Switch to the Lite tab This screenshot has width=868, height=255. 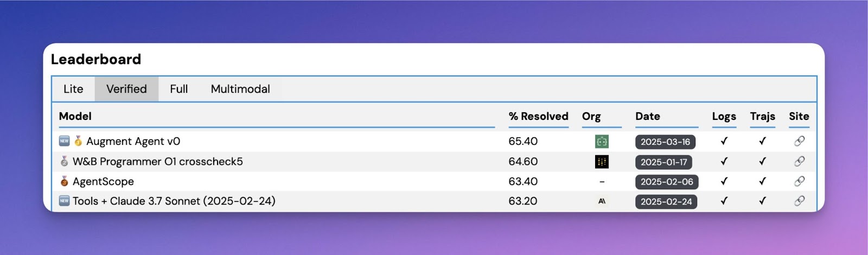coord(73,89)
